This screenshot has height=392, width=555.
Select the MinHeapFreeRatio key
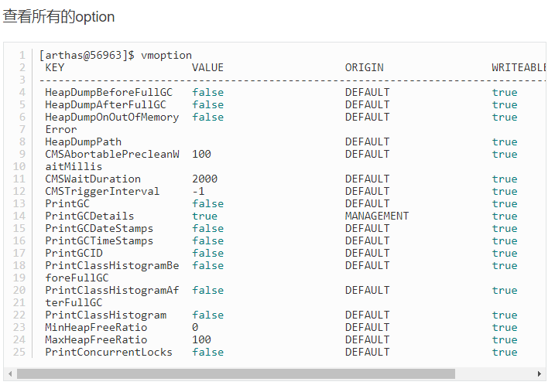[96, 327]
